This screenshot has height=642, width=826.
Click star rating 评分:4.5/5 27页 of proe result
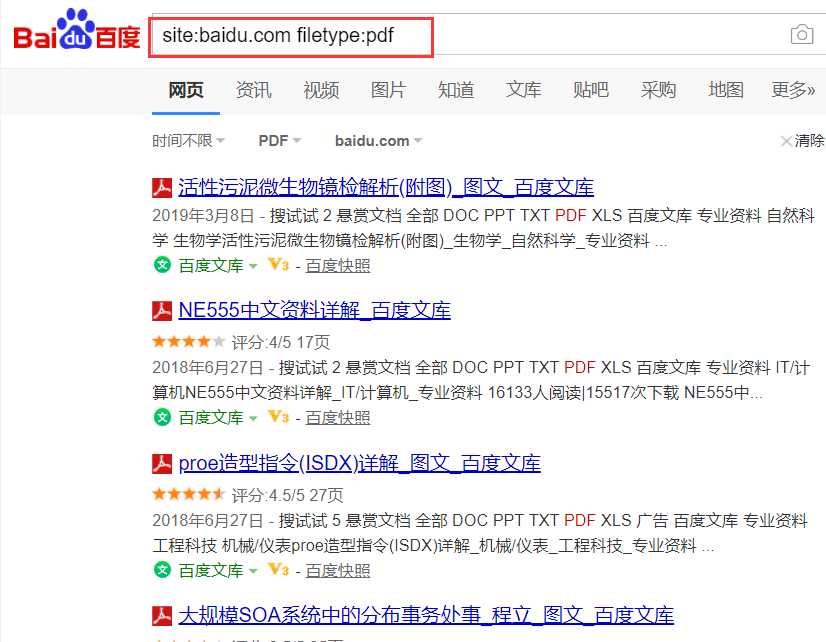click(x=248, y=495)
